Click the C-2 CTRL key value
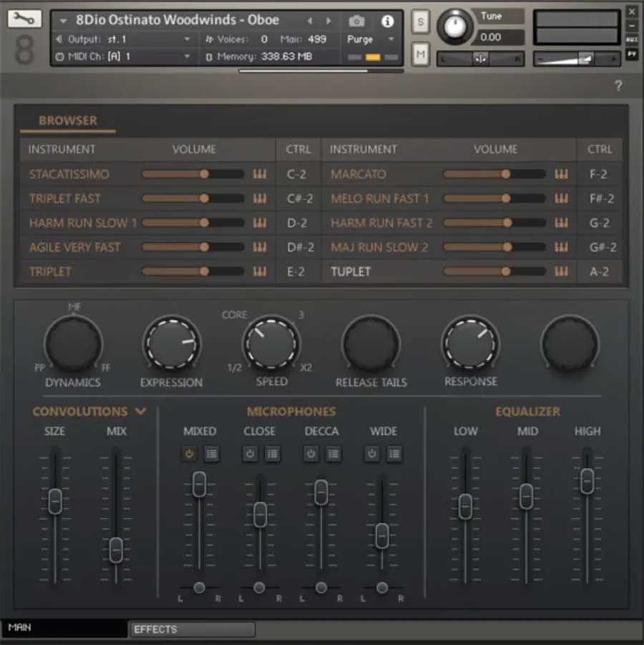The width and height of the screenshot is (644, 645). coord(296,174)
